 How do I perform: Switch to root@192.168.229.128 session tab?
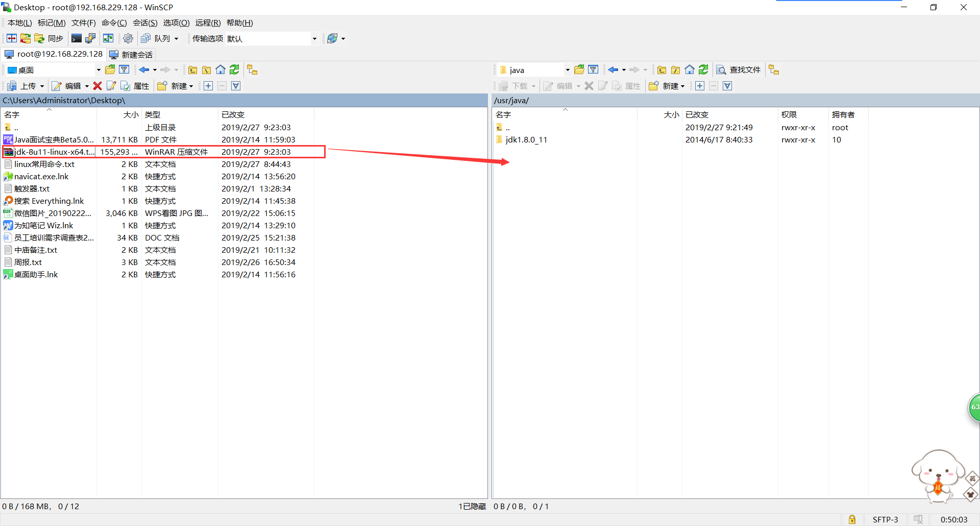[x=53, y=54]
